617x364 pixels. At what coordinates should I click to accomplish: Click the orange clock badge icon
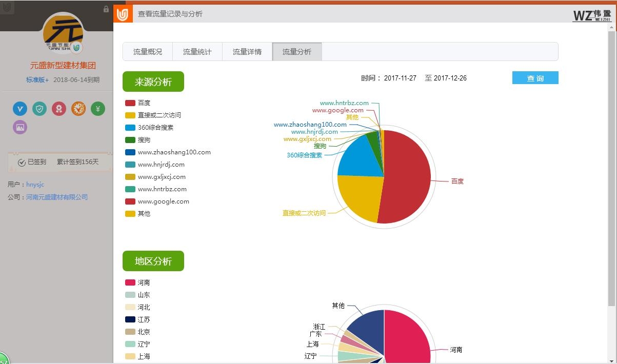click(x=78, y=109)
